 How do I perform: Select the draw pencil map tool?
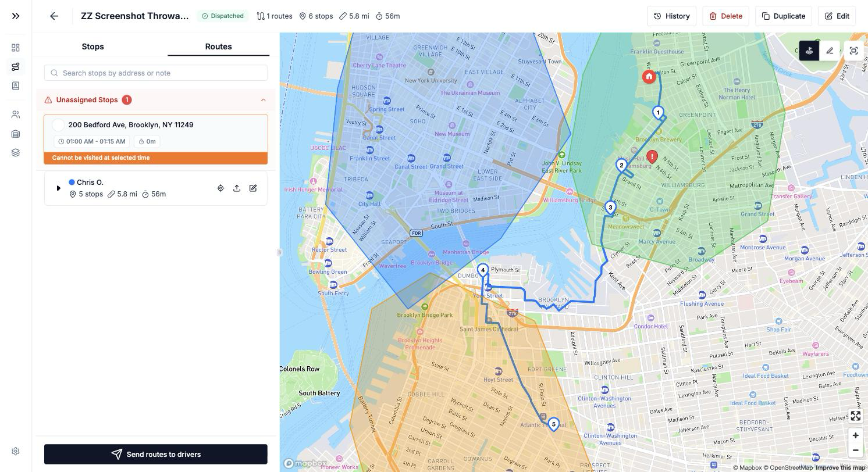pyautogui.click(x=830, y=51)
